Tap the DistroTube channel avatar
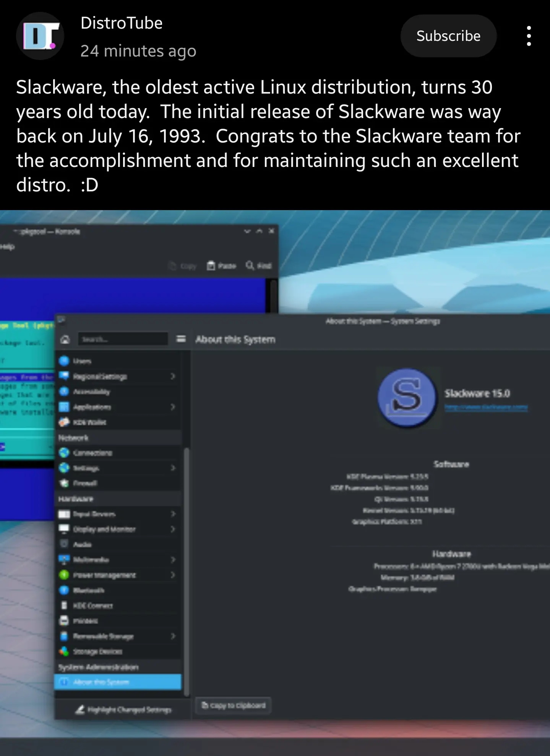This screenshot has height=756, width=550. pos(40,36)
